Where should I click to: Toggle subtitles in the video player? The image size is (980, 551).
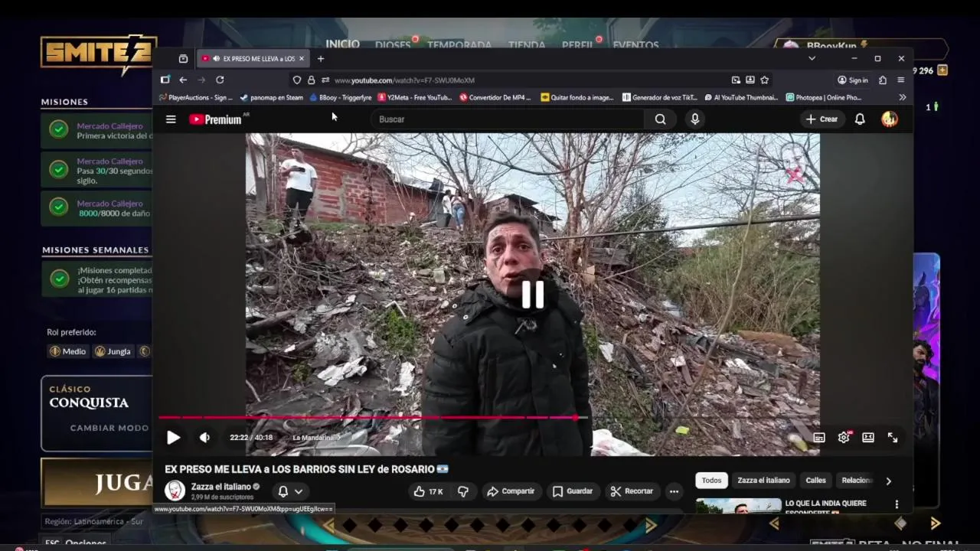[819, 438]
